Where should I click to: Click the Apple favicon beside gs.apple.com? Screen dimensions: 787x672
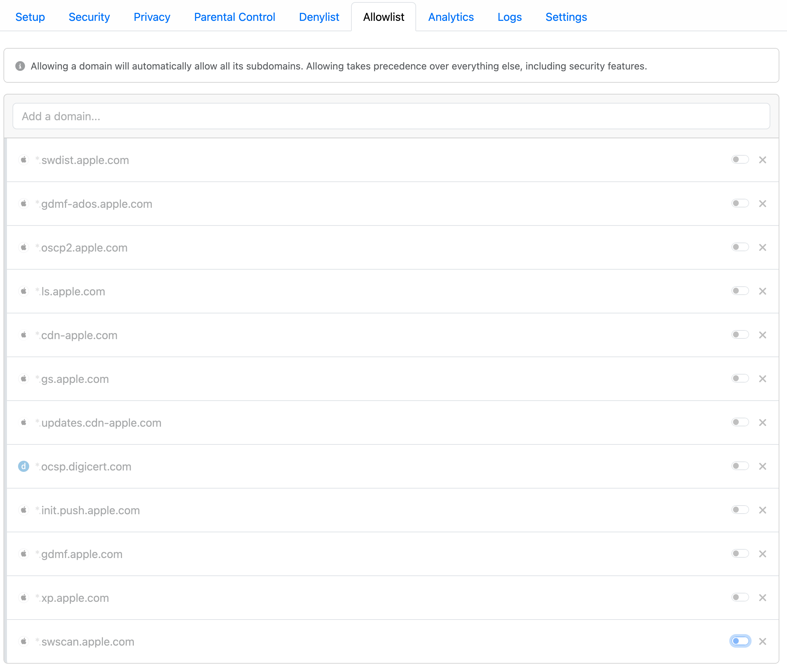[24, 378]
